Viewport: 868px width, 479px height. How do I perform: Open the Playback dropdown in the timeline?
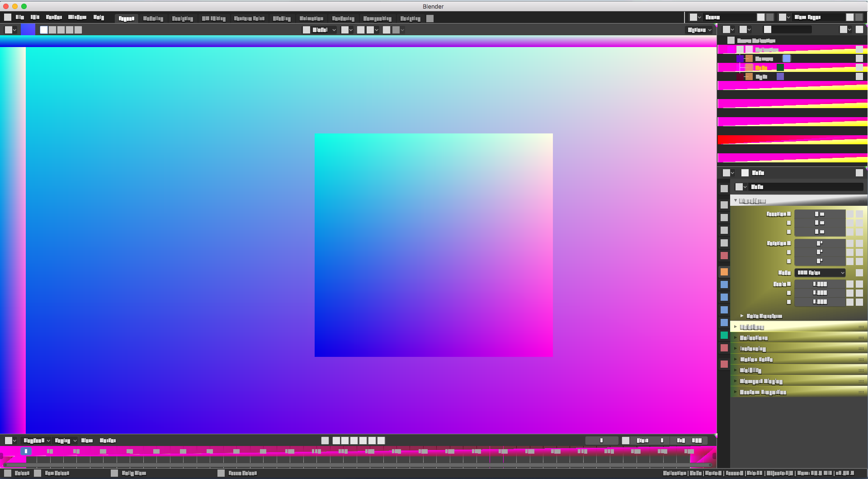click(37, 441)
